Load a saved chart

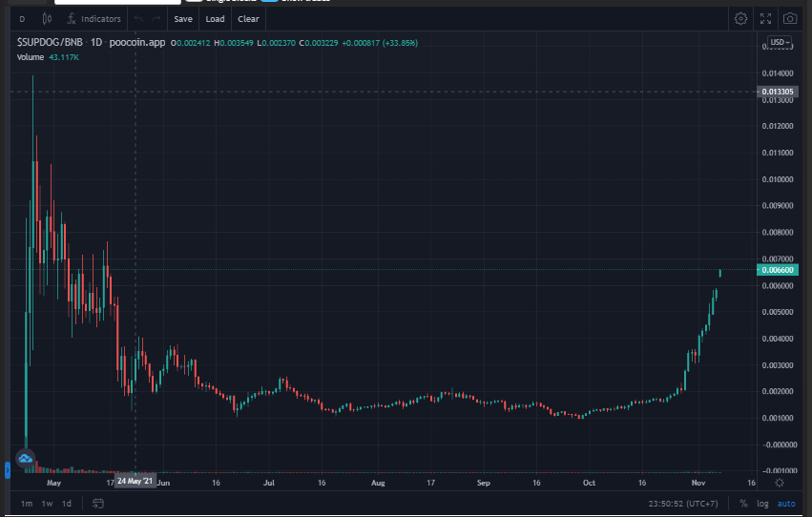coord(215,19)
